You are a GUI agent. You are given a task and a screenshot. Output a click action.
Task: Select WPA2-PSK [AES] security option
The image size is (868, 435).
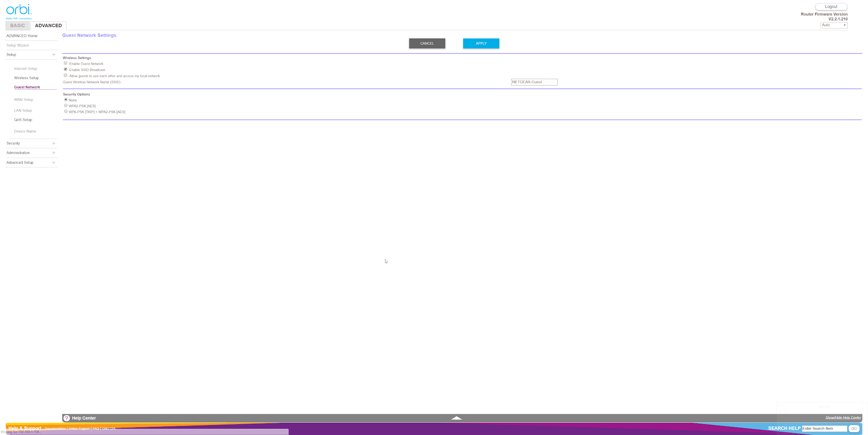[x=66, y=105]
